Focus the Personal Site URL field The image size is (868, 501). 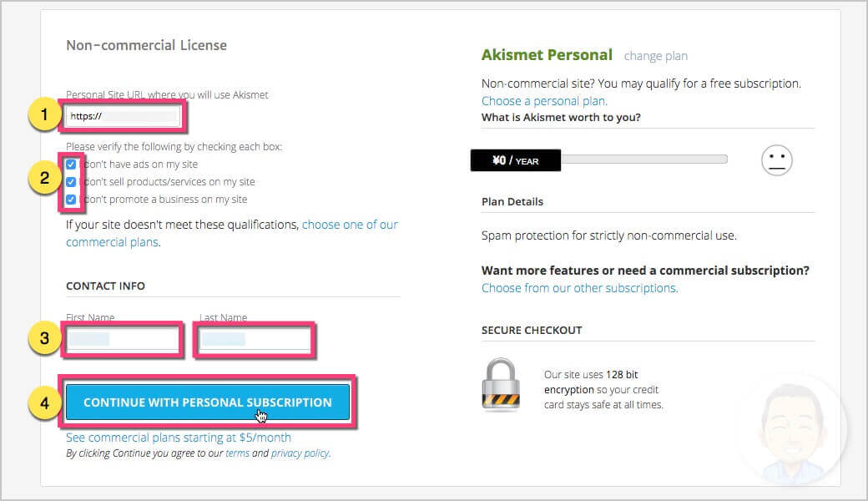[124, 116]
